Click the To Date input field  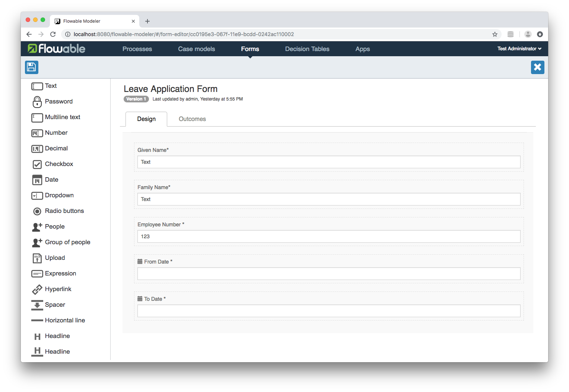(329, 311)
